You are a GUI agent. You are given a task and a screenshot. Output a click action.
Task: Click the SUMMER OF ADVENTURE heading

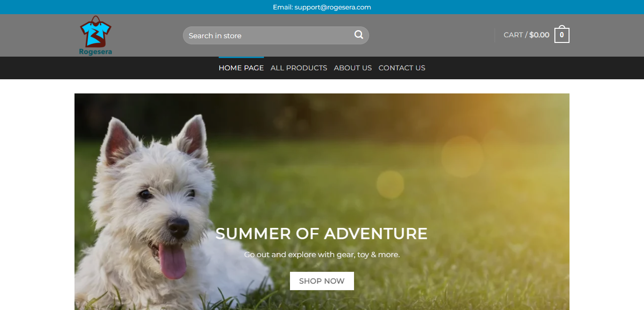(x=322, y=234)
